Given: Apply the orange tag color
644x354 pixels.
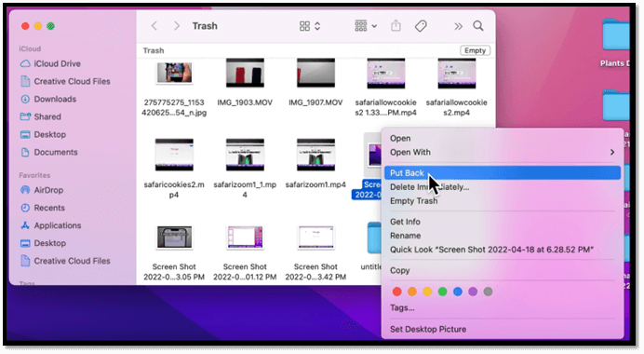Looking at the screenshot, I should (x=412, y=292).
